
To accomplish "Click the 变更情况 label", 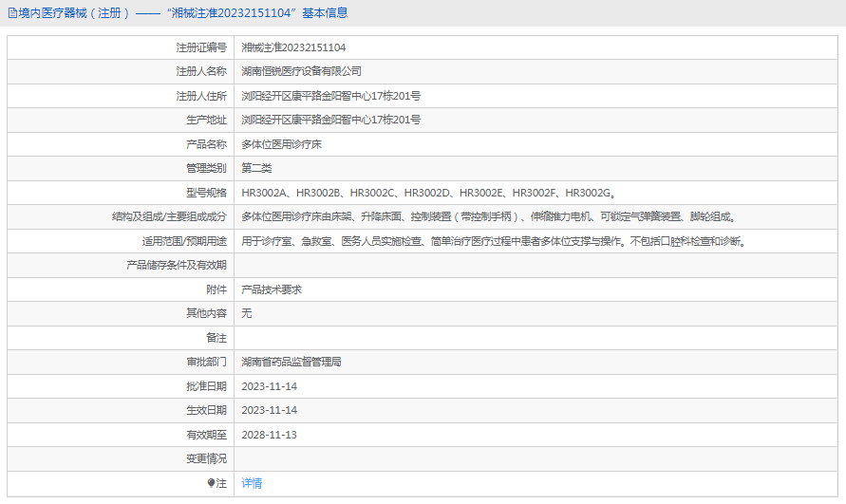I will (206, 458).
